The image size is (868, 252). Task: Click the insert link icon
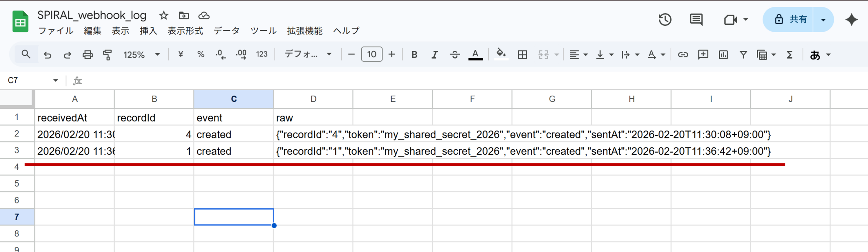(x=683, y=55)
